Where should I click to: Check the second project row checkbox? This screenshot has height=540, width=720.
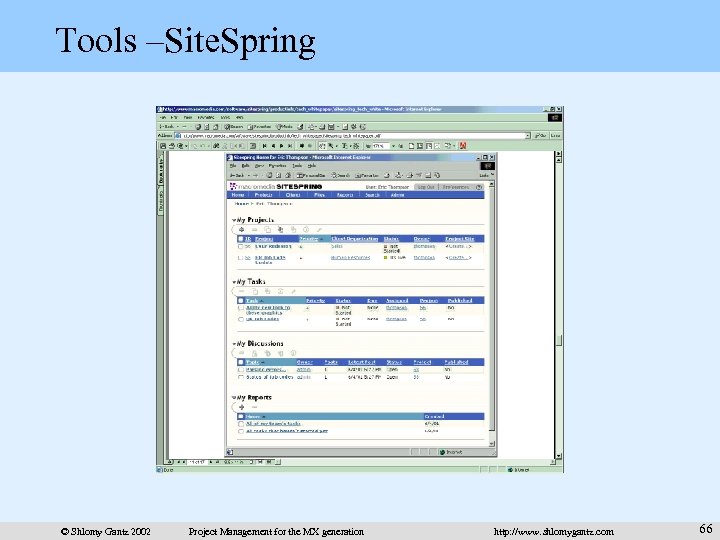(240, 258)
